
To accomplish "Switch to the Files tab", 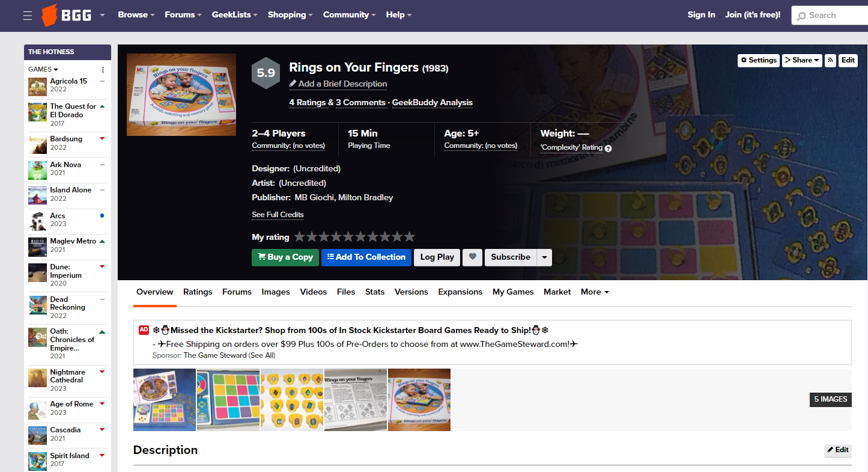I will click(346, 292).
